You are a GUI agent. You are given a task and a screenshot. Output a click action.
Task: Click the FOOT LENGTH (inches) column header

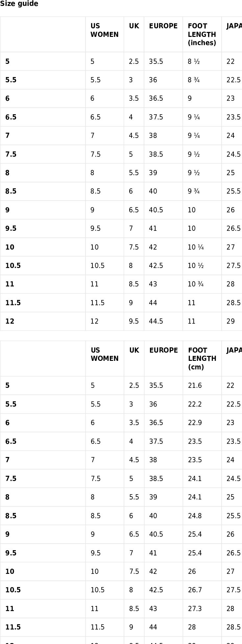point(202,35)
